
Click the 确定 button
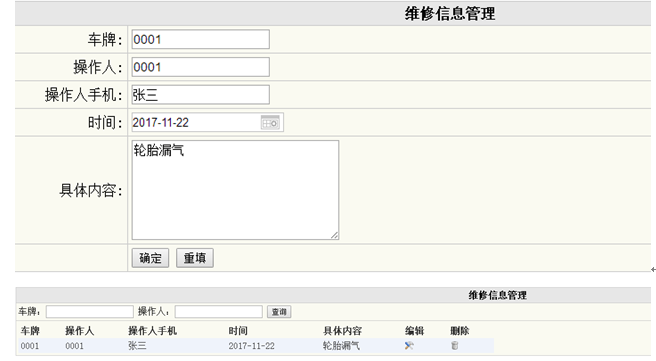click(x=150, y=258)
